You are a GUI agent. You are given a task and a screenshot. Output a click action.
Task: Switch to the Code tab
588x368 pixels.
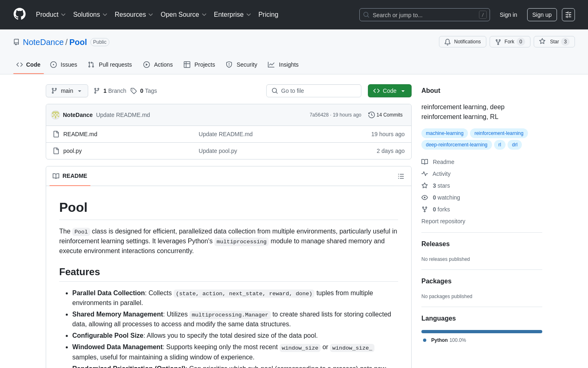click(x=29, y=65)
